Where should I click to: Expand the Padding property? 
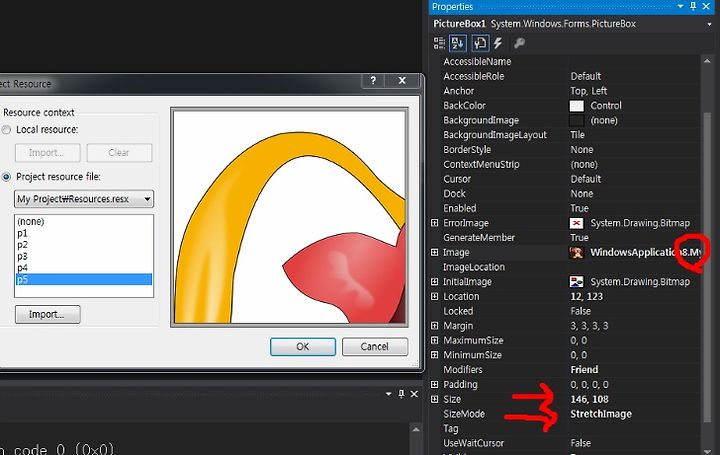434,384
